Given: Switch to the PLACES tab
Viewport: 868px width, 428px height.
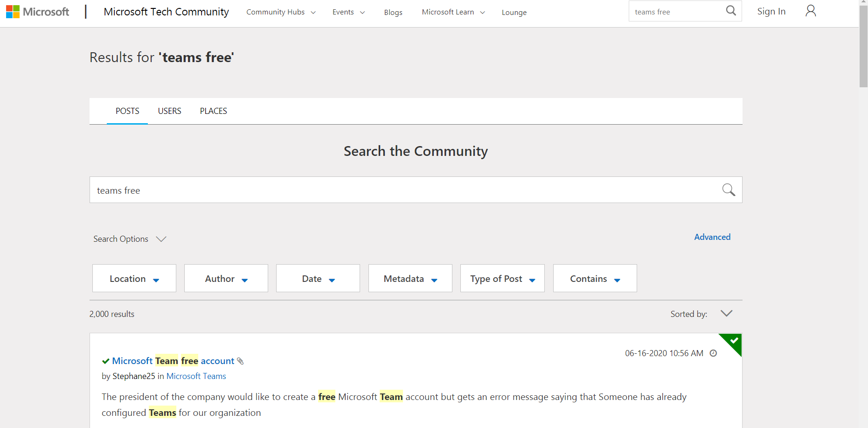Looking at the screenshot, I should tap(213, 111).
